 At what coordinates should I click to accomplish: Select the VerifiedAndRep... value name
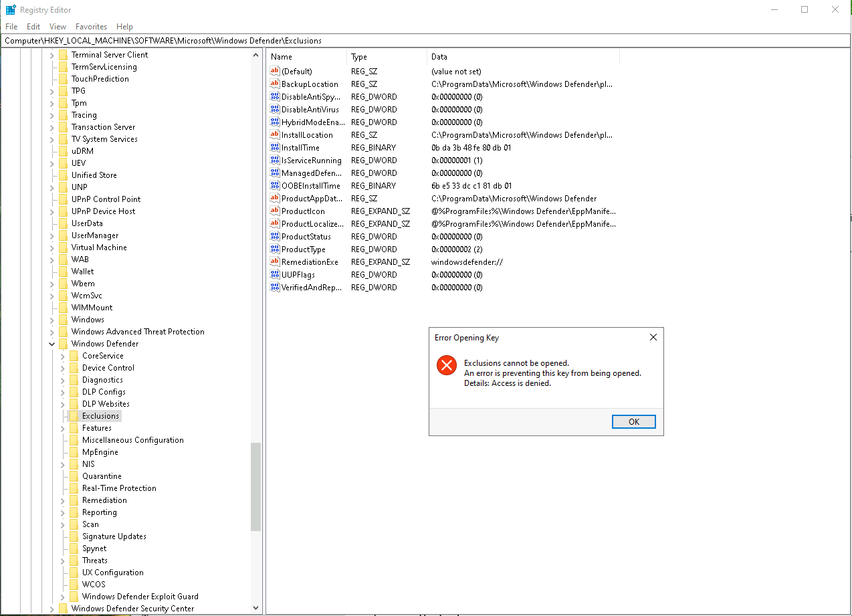click(311, 287)
